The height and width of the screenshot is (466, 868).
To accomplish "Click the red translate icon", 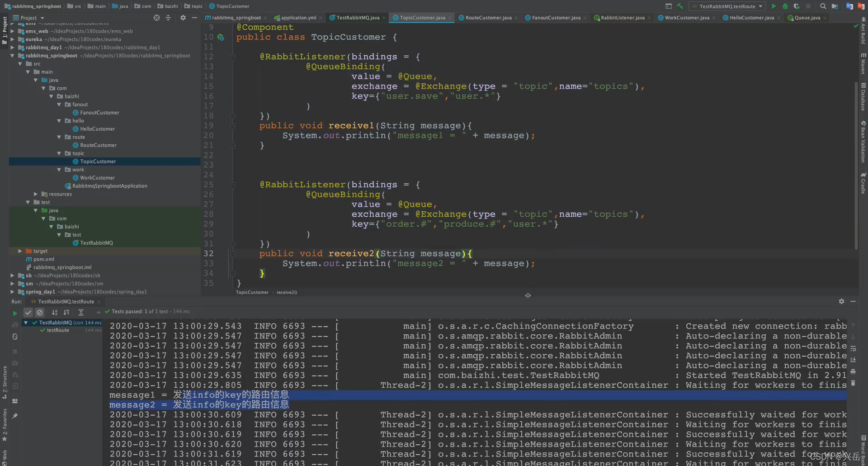I will pyautogui.click(x=861, y=6).
